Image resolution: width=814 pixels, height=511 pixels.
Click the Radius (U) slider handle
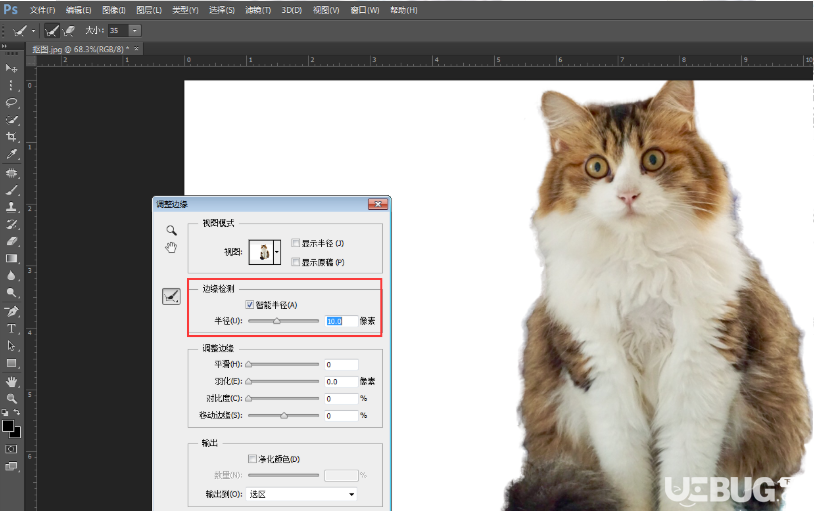click(277, 321)
